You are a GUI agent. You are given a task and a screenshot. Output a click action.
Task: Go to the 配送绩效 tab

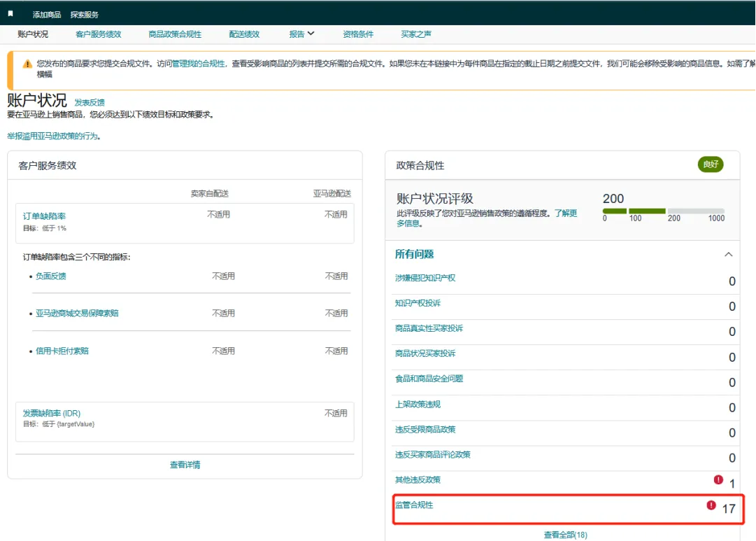[x=244, y=34]
